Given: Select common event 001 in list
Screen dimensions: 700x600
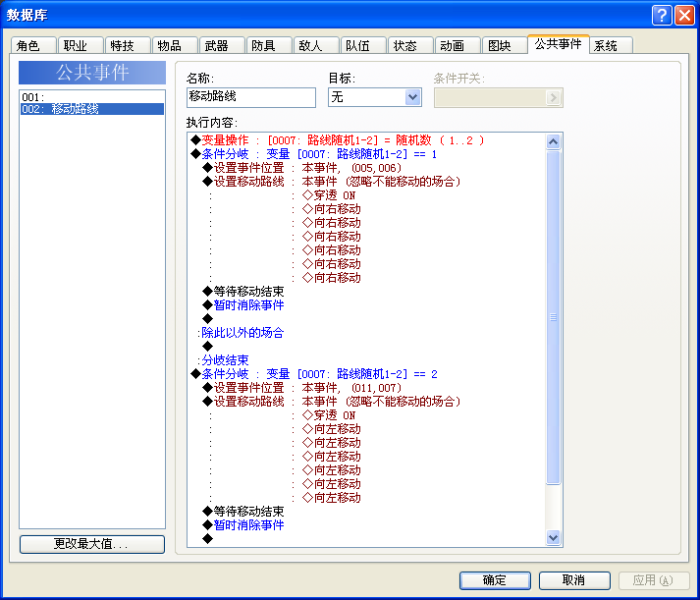Looking at the screenshot, I should (x=92, y=97).
